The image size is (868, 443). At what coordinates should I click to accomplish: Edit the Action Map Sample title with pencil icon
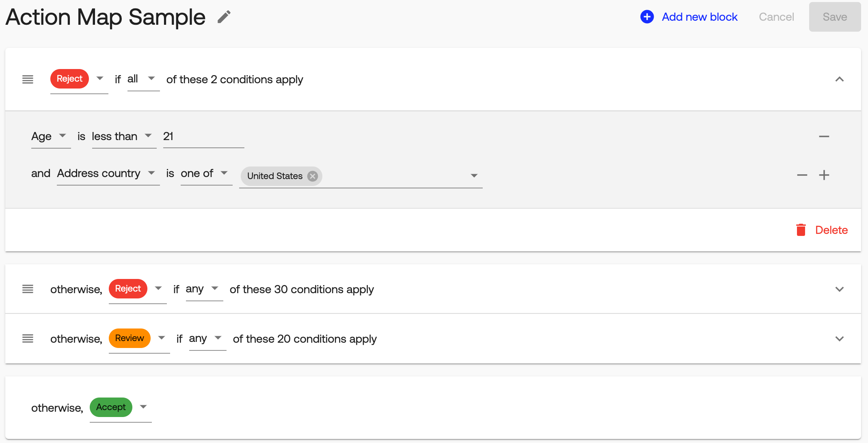[224, 17]
